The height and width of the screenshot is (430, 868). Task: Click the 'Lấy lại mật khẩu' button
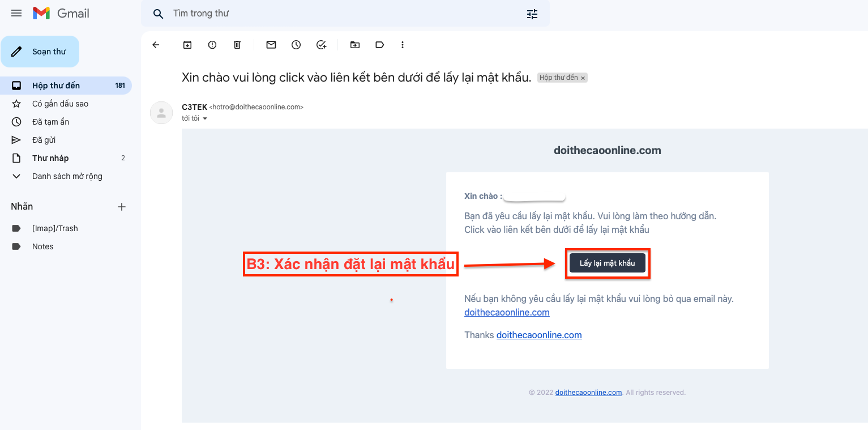pyautogui.click(x=608, y=263)
